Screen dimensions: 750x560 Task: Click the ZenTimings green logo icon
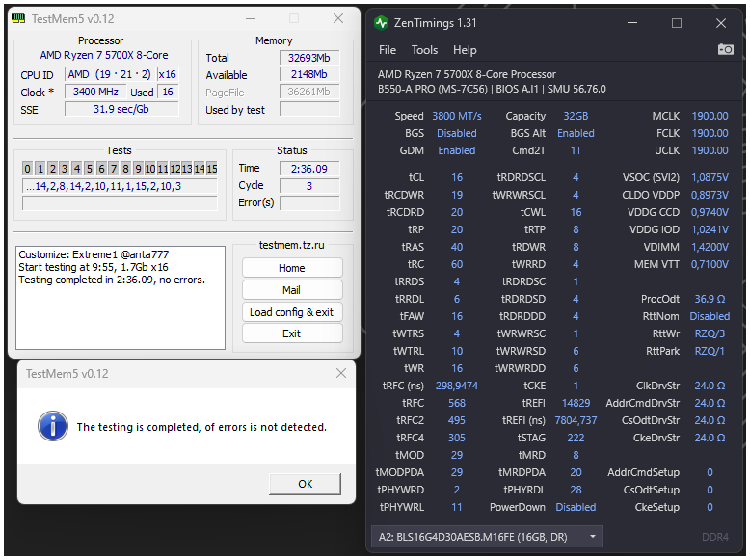click(382, 22)
